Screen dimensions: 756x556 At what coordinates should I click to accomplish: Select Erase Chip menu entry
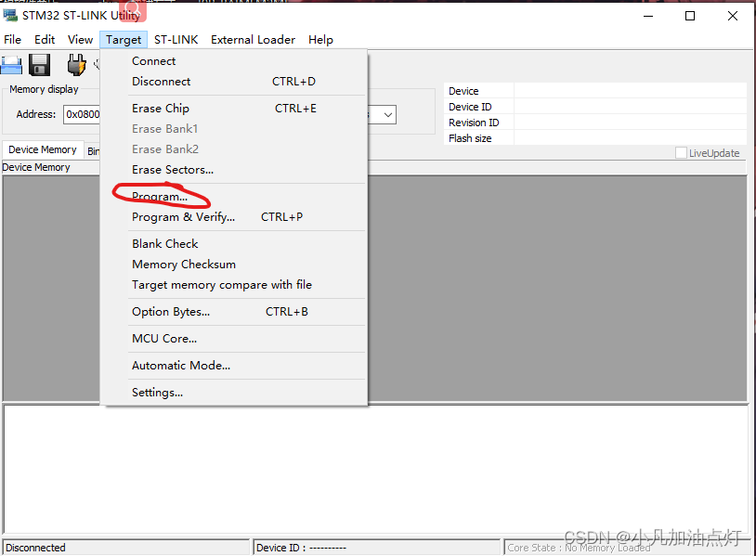[x=234, y=109]
